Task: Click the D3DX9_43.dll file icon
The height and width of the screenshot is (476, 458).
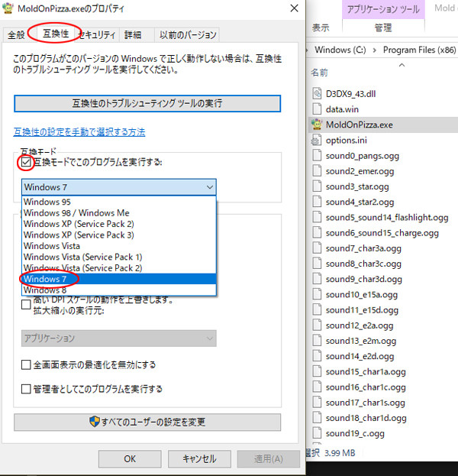Action: pyautogui.click(x=317, y=93)
